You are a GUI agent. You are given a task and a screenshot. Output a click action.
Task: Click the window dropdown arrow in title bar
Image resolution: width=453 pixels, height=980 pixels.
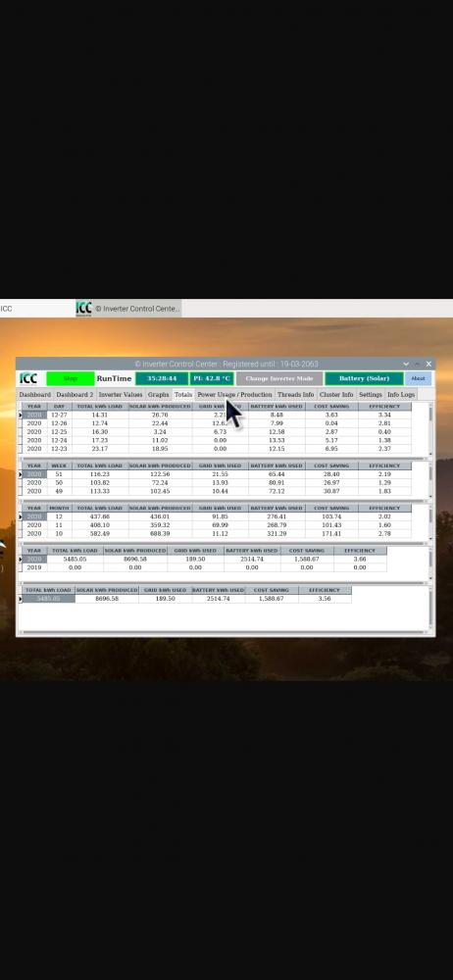pyautogui.click(x=406, y=364)
